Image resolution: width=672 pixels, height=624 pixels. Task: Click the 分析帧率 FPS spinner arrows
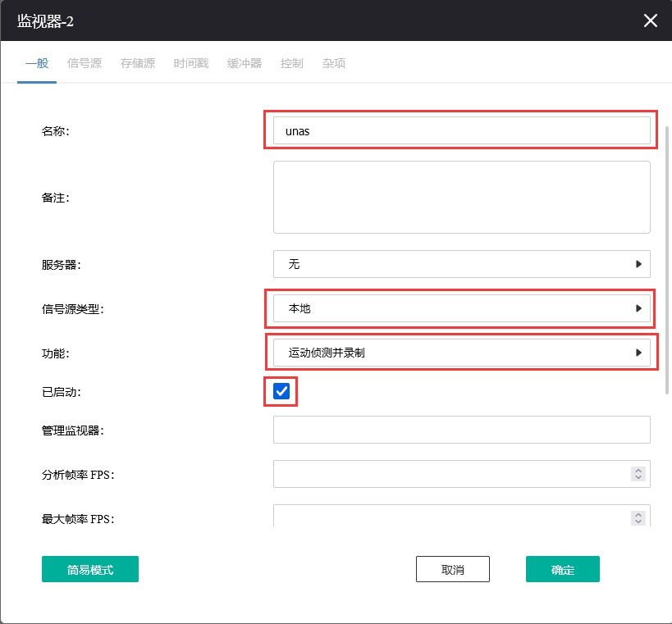coord(638,474)
